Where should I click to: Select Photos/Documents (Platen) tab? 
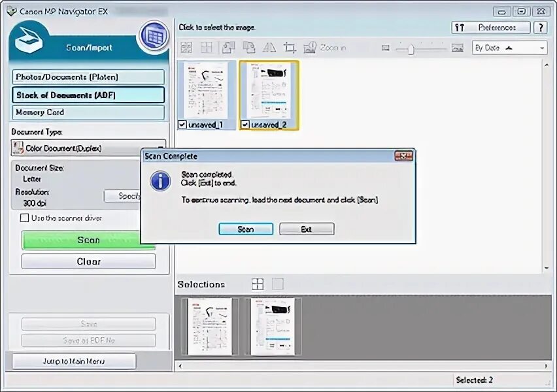click(x=88, y=76)
